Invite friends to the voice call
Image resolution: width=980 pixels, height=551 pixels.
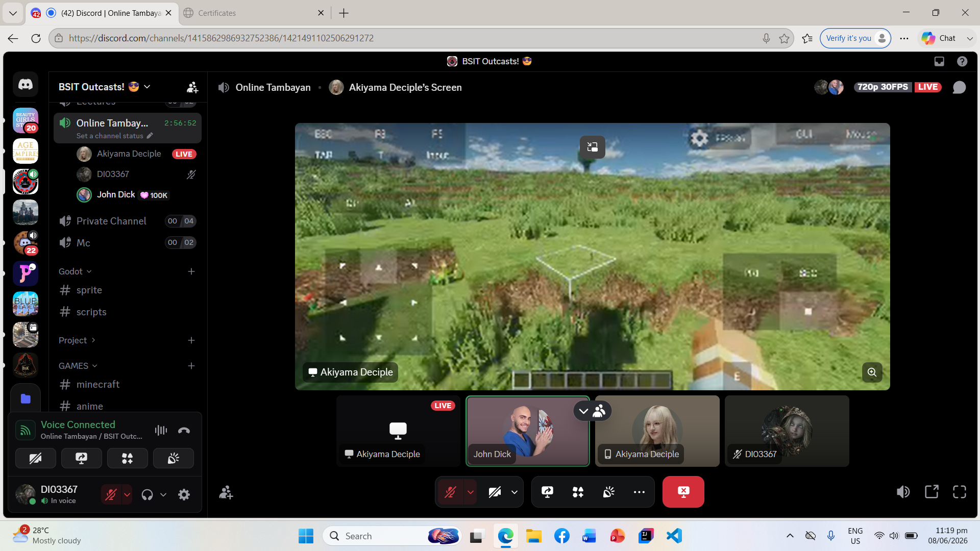(x=226, y=492)
